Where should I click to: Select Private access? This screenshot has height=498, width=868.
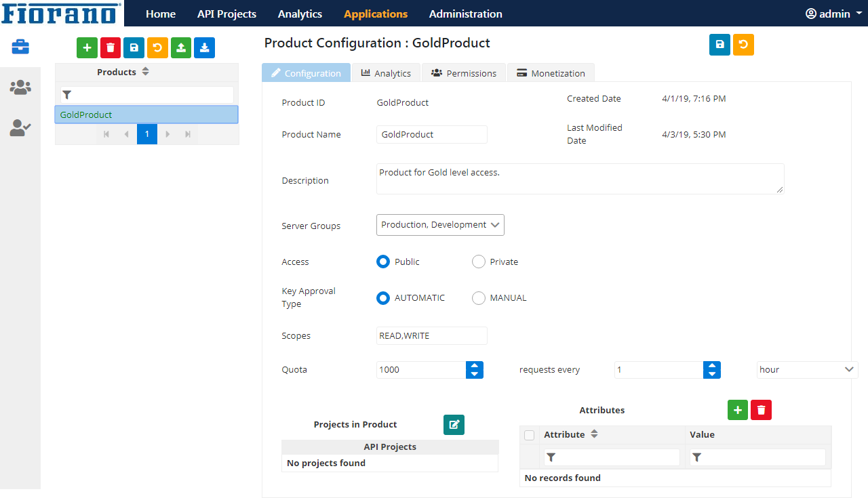479,262
